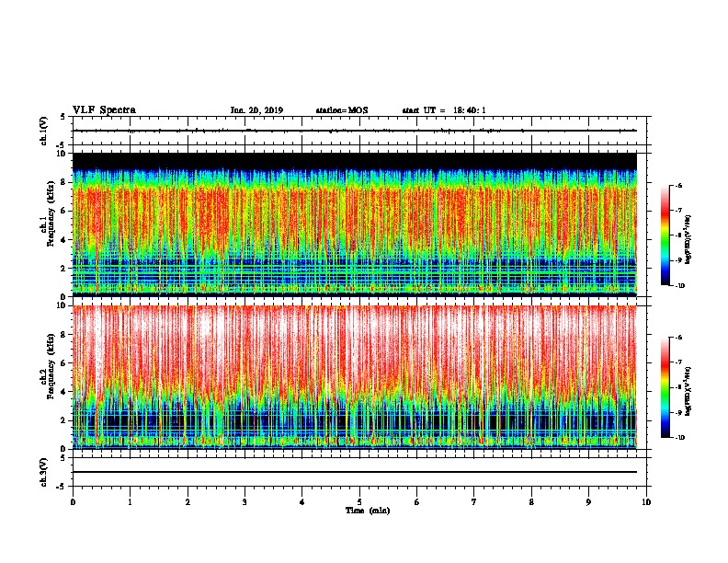
Task: Click the "10" label on the time axis
Action: coord(646,501)
